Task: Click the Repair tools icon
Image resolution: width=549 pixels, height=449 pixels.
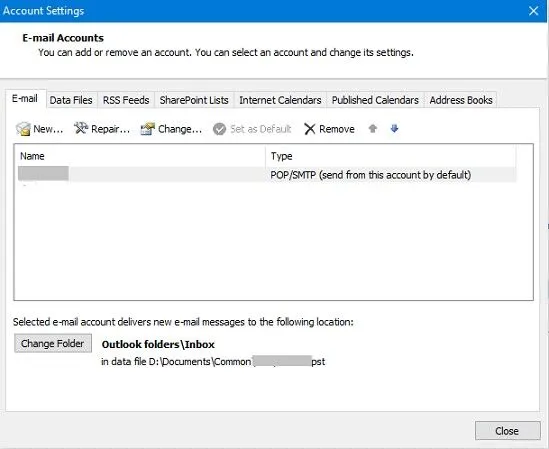Action: 81,129
